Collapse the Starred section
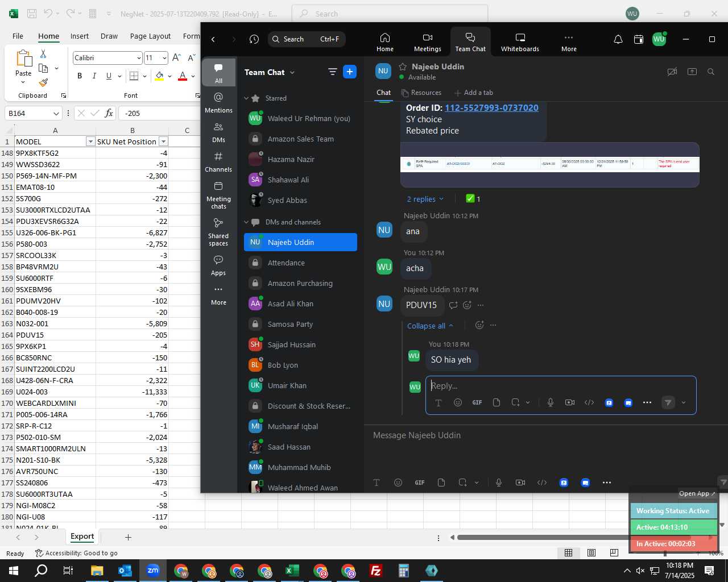 point(246,98)
